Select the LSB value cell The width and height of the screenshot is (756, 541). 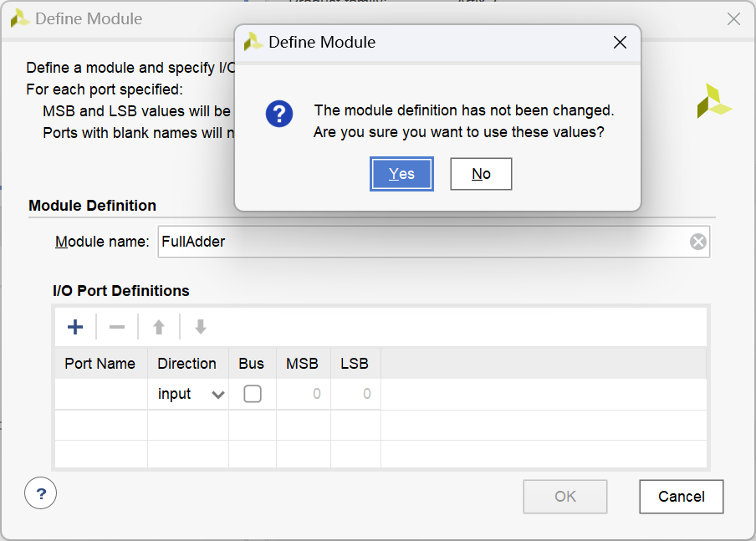click(355, 394)
